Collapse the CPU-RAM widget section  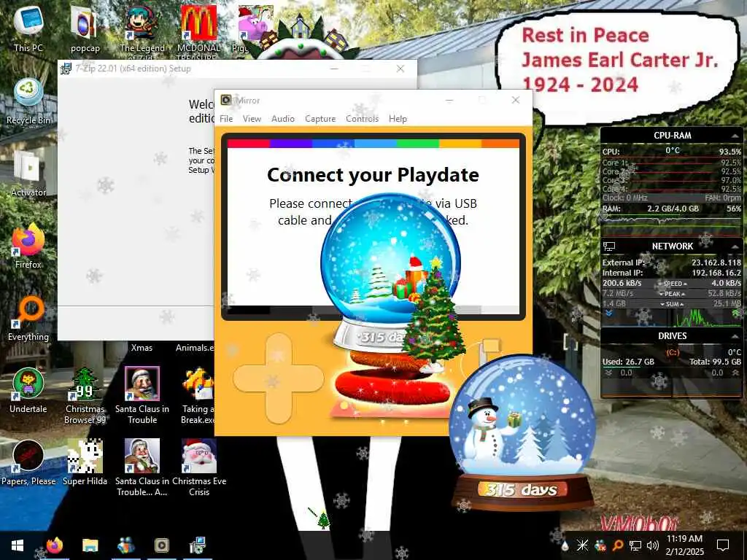[735, 136]
